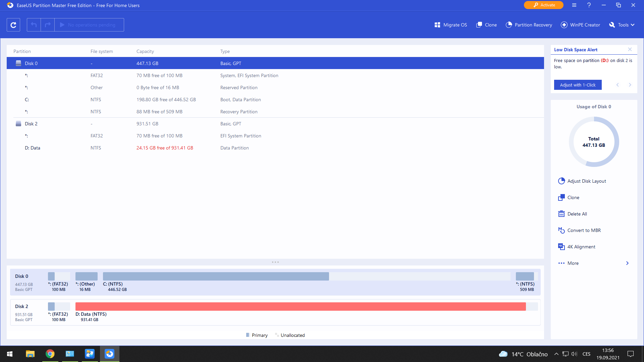
Task: Click the red D: Data usage bar
Action: 300,306
